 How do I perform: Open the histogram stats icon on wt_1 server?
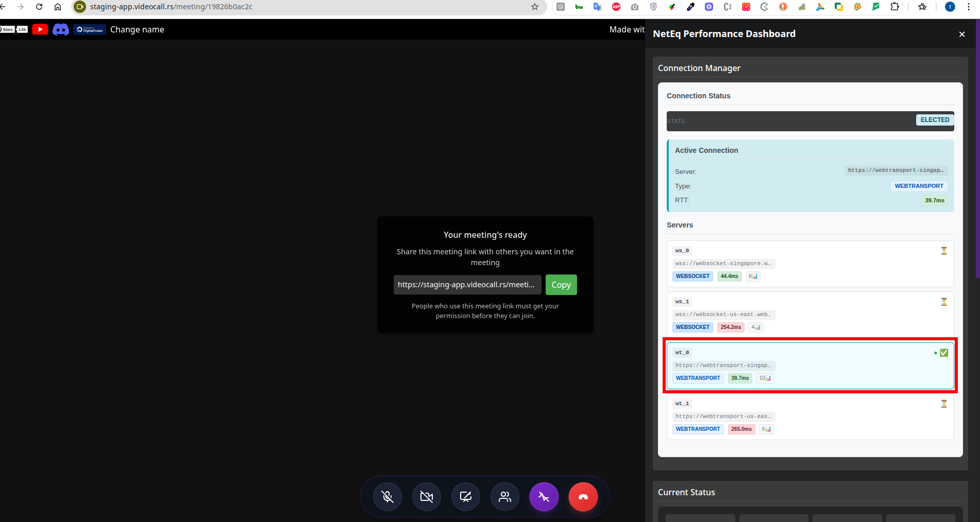point(766,429)
